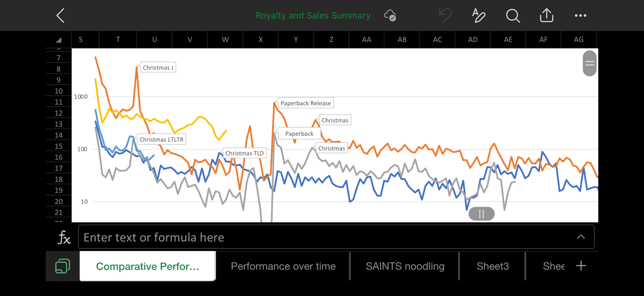Tap the back arrow icon
644x296 pixels.
tap(61, 15)
